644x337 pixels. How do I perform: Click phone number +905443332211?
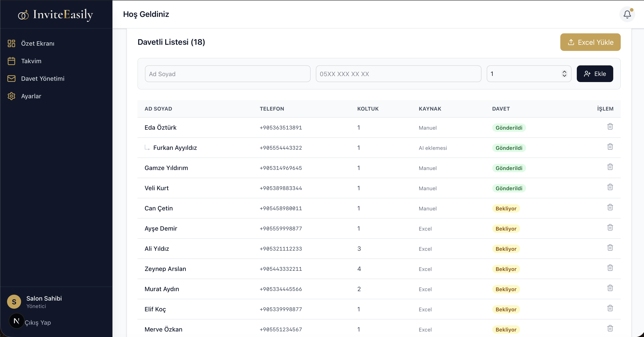[x=281, y=269]
